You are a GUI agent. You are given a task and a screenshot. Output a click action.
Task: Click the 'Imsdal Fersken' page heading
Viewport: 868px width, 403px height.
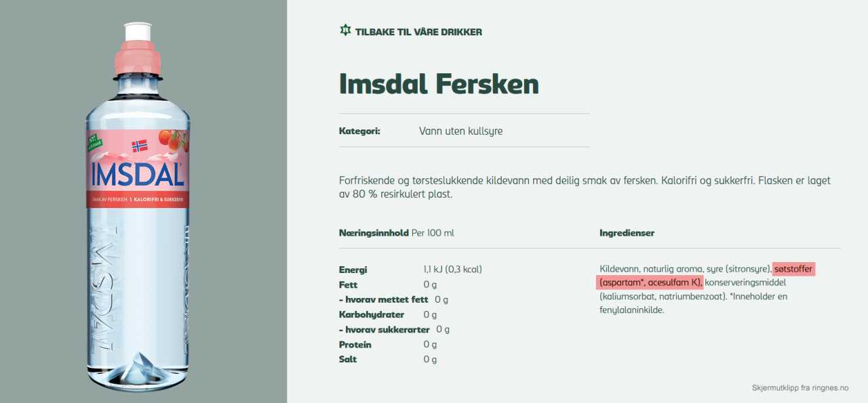click(439, 84)
